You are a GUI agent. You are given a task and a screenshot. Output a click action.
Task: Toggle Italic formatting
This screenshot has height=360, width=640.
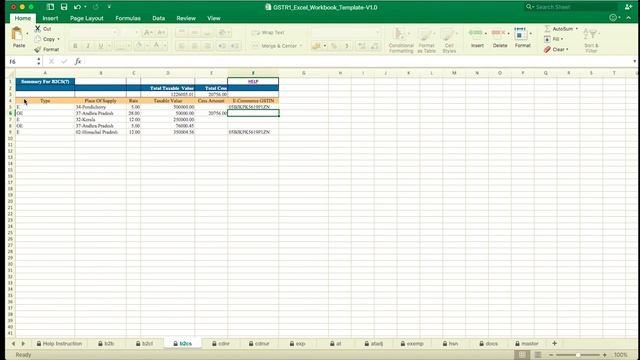click(88, 46)
